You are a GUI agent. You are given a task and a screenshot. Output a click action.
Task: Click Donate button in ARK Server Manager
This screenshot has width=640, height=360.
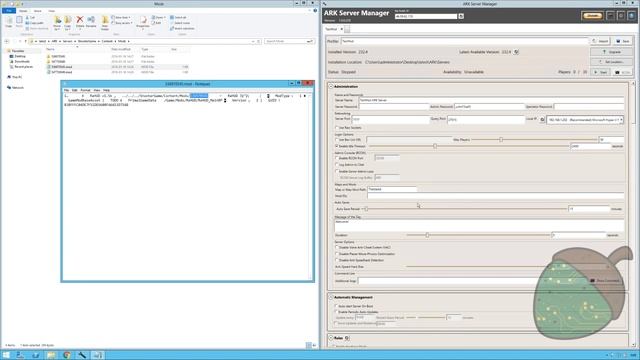[x=592, y=16]
